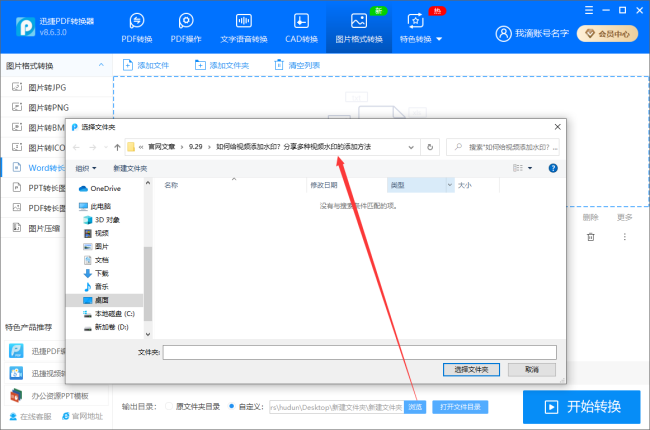Select the PPT转长图 sidebar item
Viewport: 650px width, 430px height.
tap(34, 188)
